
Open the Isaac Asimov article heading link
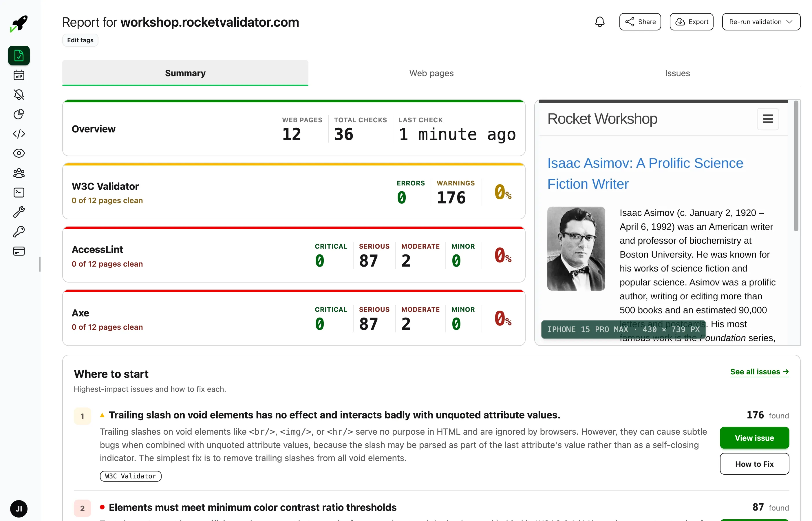[x=645, y=174]
